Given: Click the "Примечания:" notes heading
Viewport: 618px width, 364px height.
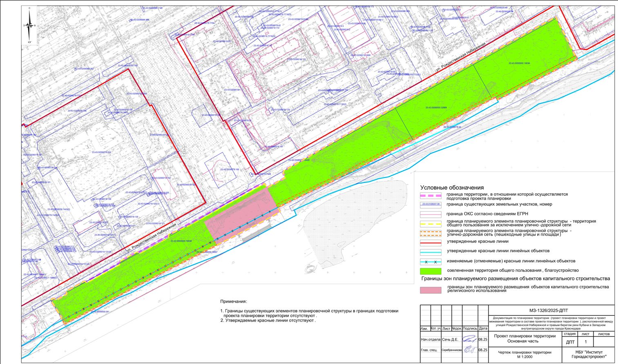Looking at the screenshot, I should click(x=234, y=301).
